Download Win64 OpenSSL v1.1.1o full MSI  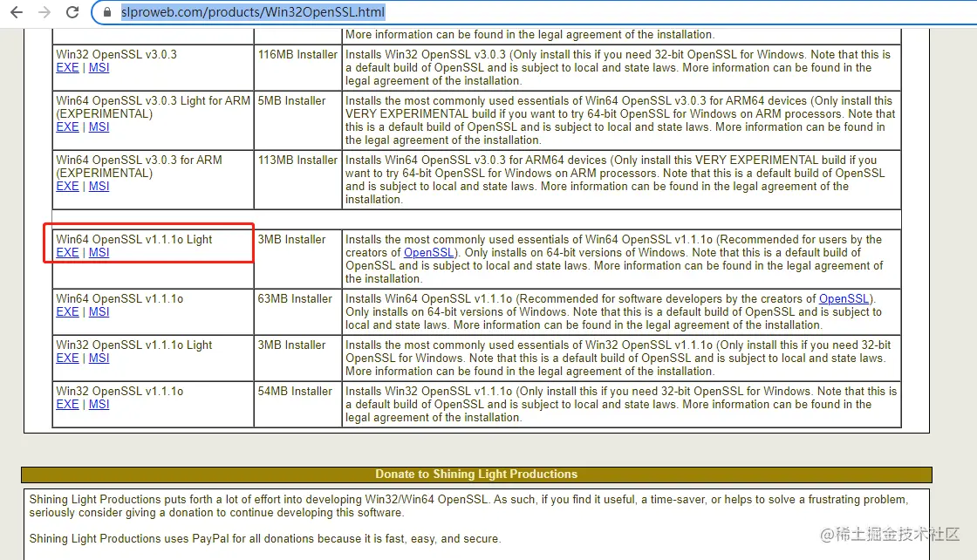[99, 311]
